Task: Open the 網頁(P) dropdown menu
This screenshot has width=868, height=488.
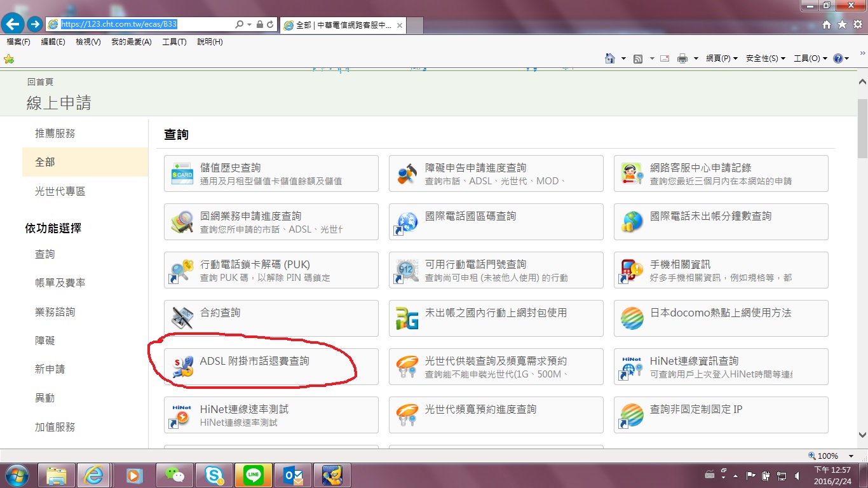Action: (x=722, y=58)
